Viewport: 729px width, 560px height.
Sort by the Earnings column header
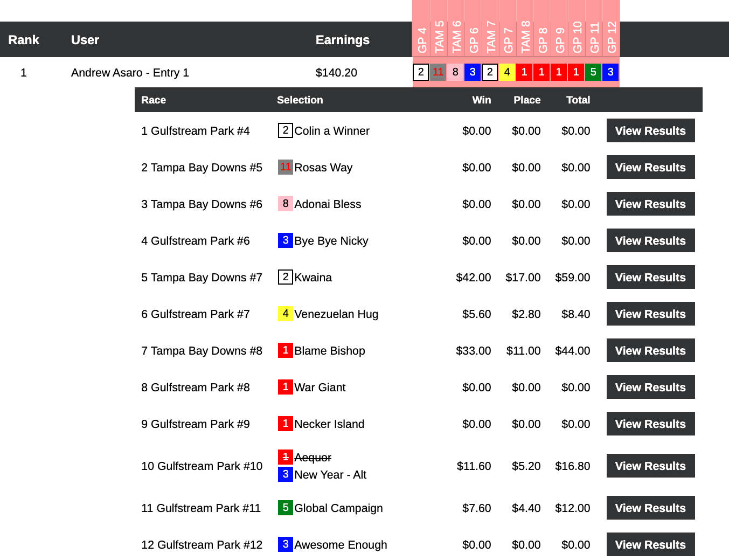[x=342, y=40]
